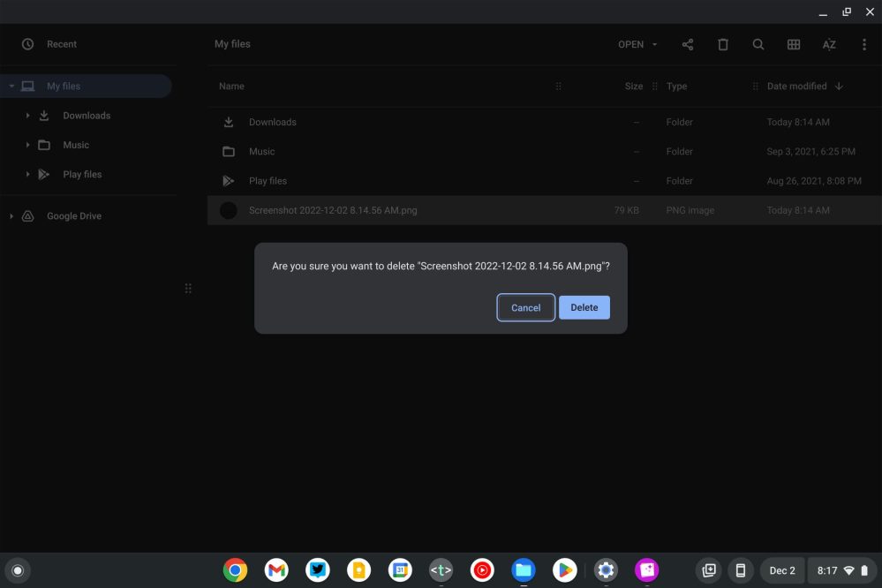The image size is (882, 588).
Task: Click the trash delete icon in toolbar
Action: tap(723, 44)
